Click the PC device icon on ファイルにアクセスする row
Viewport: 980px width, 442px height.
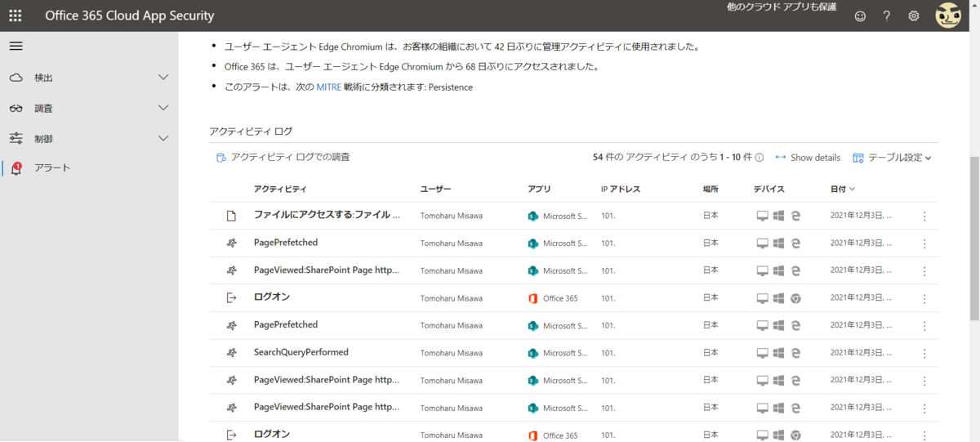point(762,217)
